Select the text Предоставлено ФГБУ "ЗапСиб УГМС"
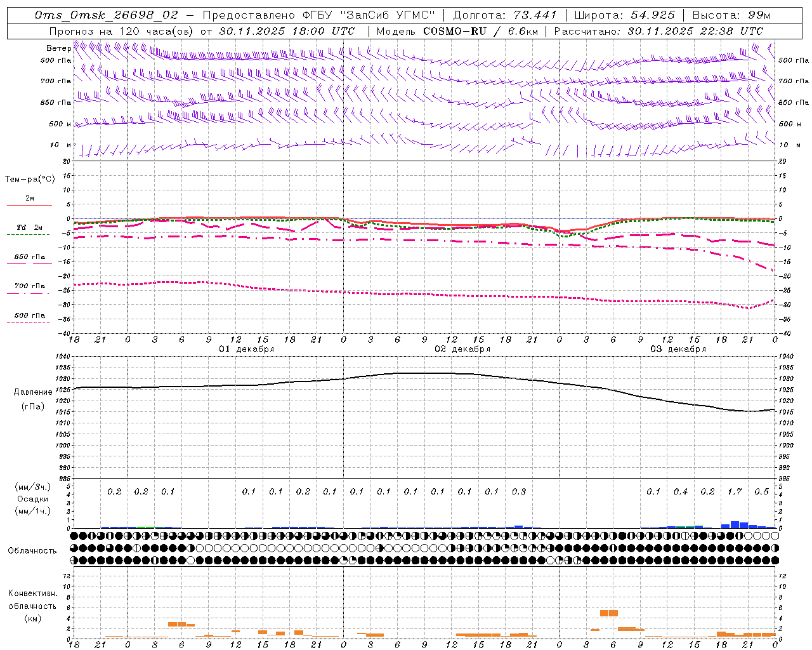Viewport: 812px width, 650px height. (x=319, y=15)
